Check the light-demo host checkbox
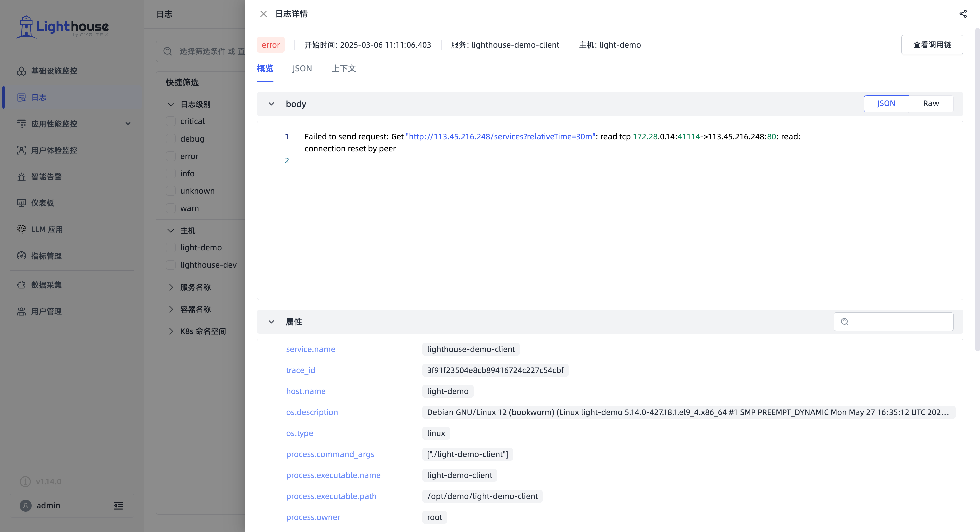This screenshot has height=532, width=980. tap(171, 247)
